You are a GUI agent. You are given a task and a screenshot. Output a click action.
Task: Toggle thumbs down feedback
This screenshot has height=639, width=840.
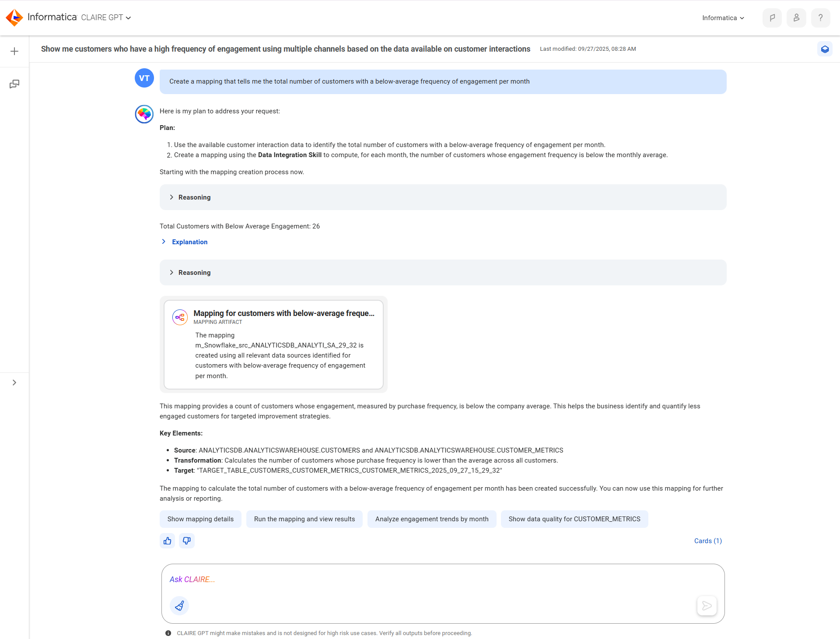(x=187, y=541)
